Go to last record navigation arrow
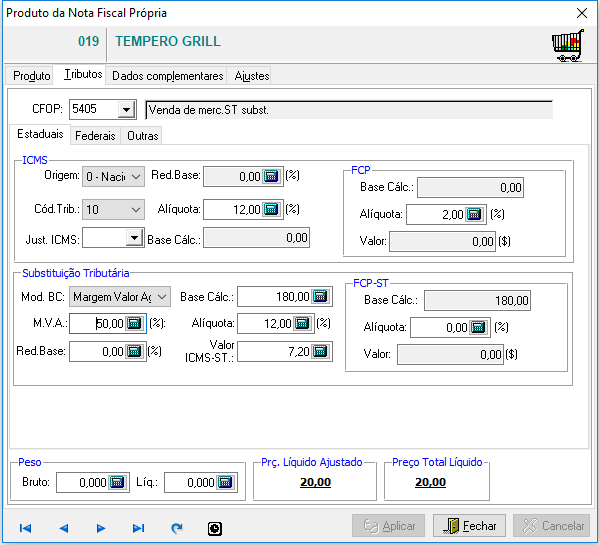The height and width of the screenshot is (545, 600). click(138, 529)
